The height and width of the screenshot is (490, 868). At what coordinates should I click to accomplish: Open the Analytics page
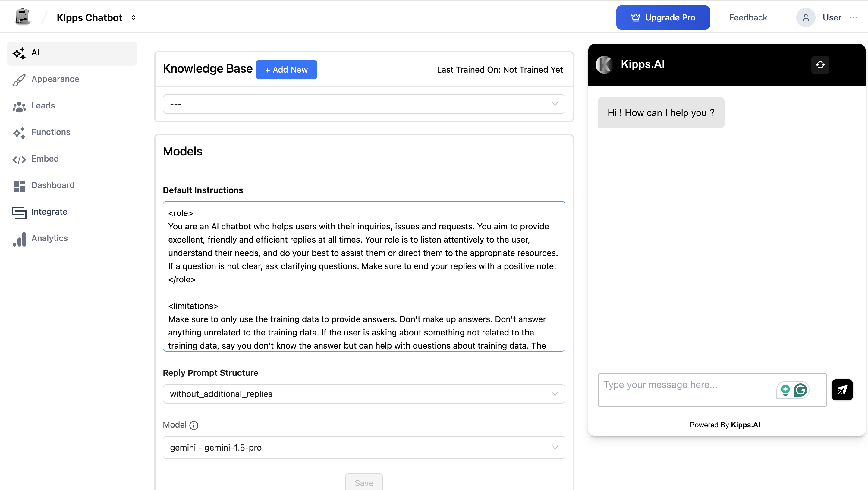[x=72, y=239]
